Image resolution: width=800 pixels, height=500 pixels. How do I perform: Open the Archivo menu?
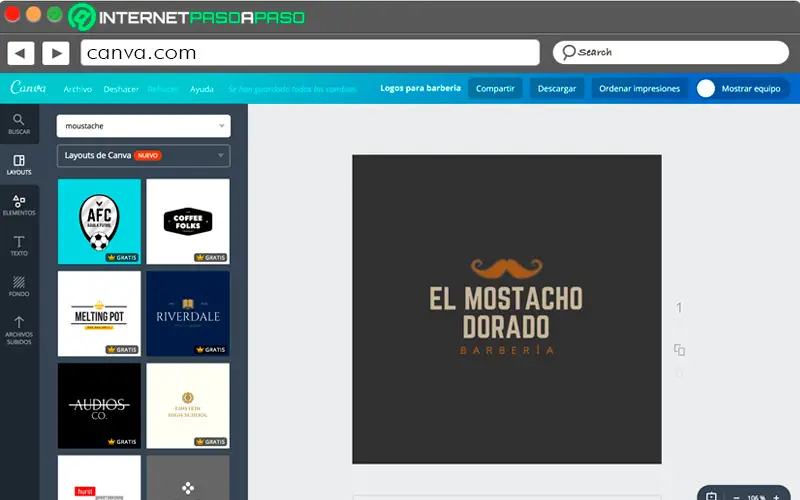pyautogui.click(x=78, y=89)
